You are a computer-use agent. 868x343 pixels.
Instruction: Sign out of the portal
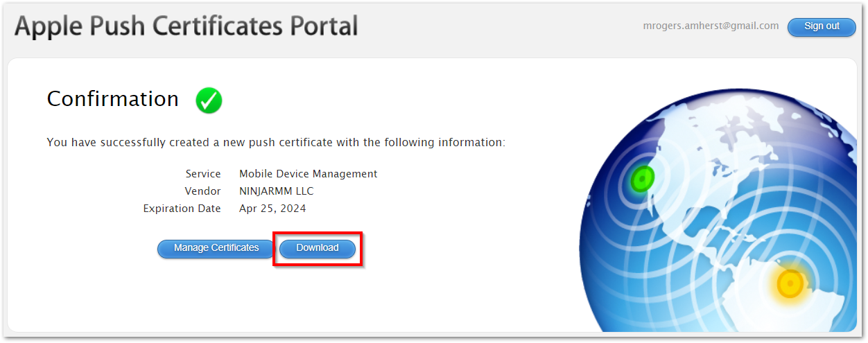(822, 26)
